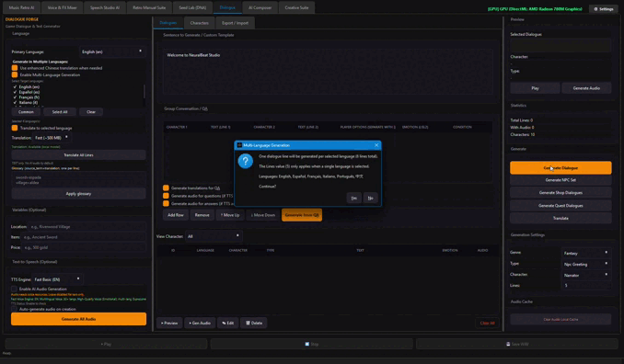624x364 pixels.
Task: Click Generate Quest Dialogues button
Action: coord(560,206)
